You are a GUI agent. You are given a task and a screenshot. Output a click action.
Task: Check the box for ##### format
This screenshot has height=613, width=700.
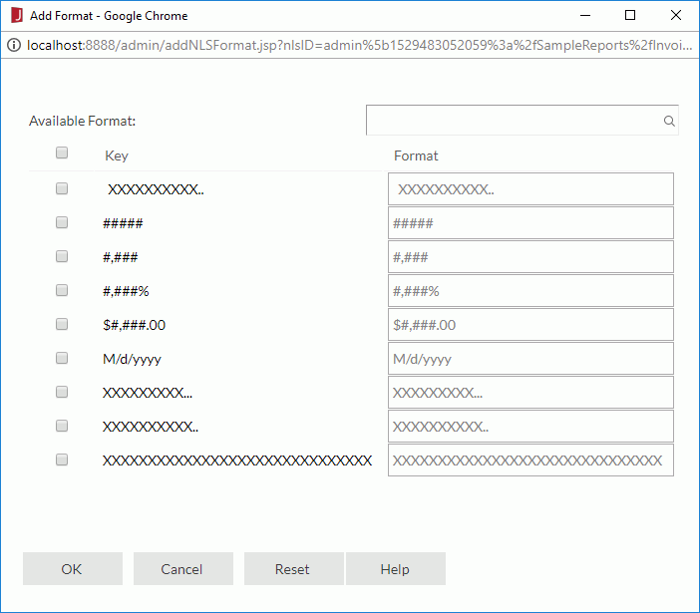click(x=62, y=222)
